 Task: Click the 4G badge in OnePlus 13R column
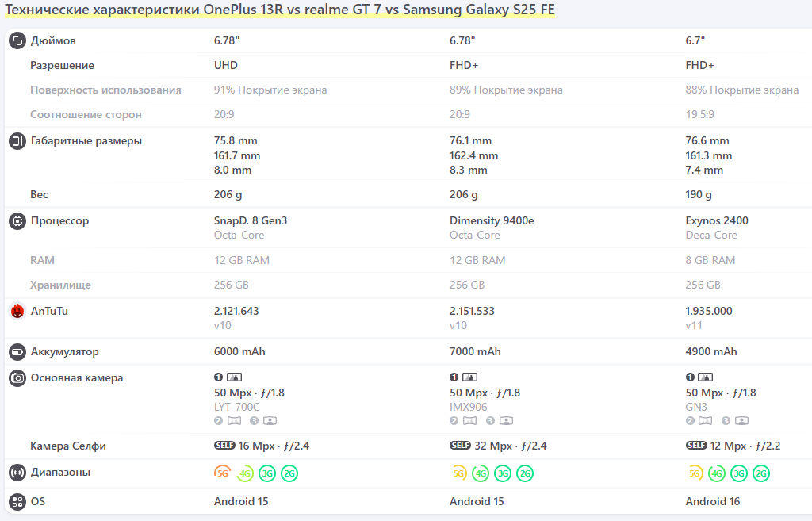tap(245, 473)
